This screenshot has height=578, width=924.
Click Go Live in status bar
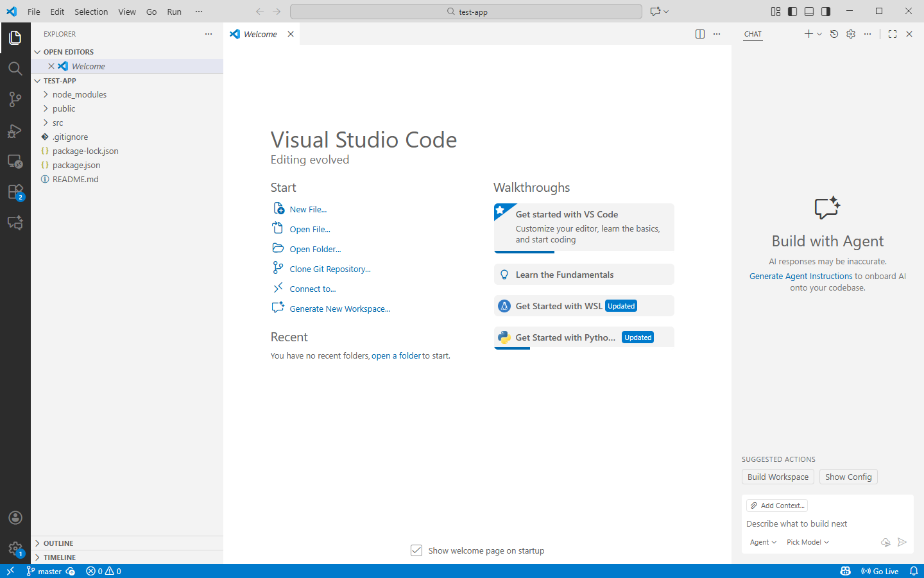coord(880,571)
